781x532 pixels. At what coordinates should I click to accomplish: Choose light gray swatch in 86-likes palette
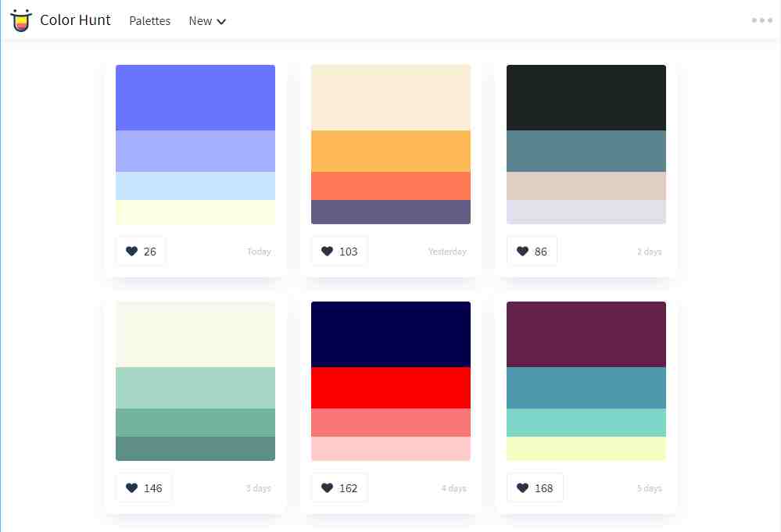(586, 212)
